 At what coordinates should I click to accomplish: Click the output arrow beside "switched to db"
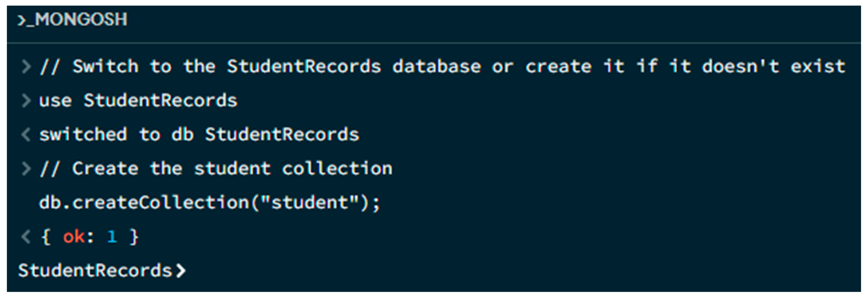26,135
